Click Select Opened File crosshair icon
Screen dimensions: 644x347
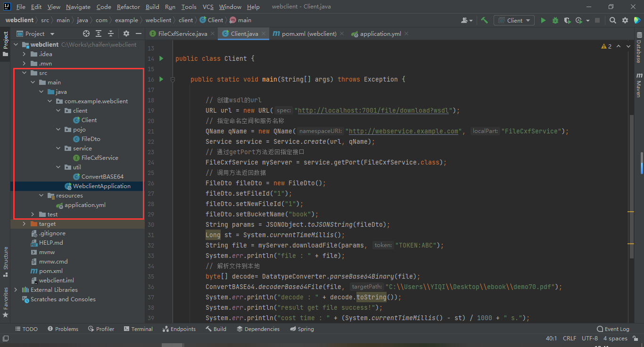86,33
